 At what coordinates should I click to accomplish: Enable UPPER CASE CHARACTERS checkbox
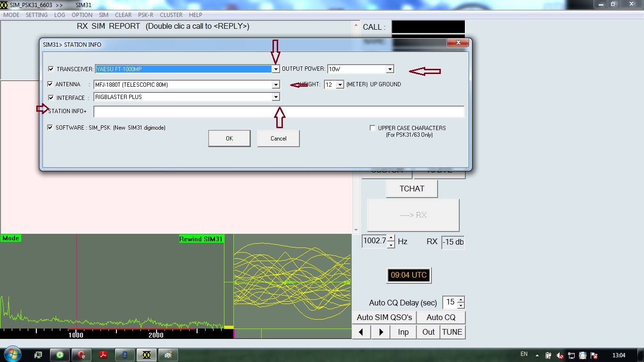pos(372,128)
